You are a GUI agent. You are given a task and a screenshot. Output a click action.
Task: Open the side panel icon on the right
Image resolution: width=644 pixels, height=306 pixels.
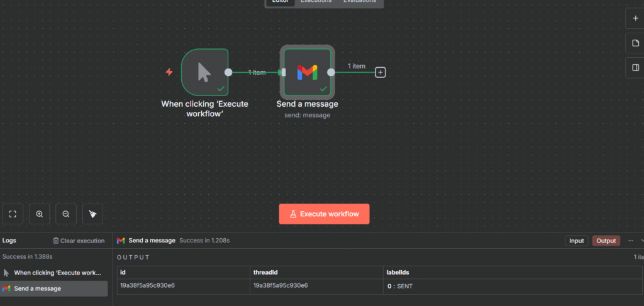pos(635,68)
